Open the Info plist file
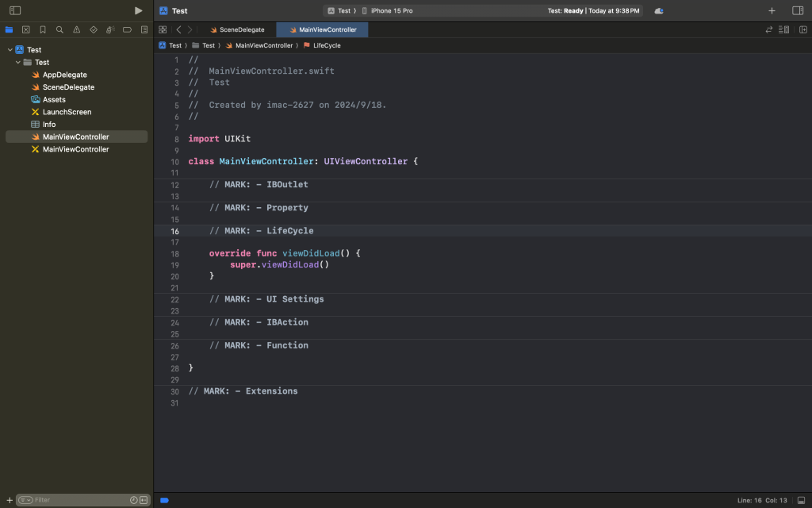Screen dimensions: 812x508 click(49, 125)
